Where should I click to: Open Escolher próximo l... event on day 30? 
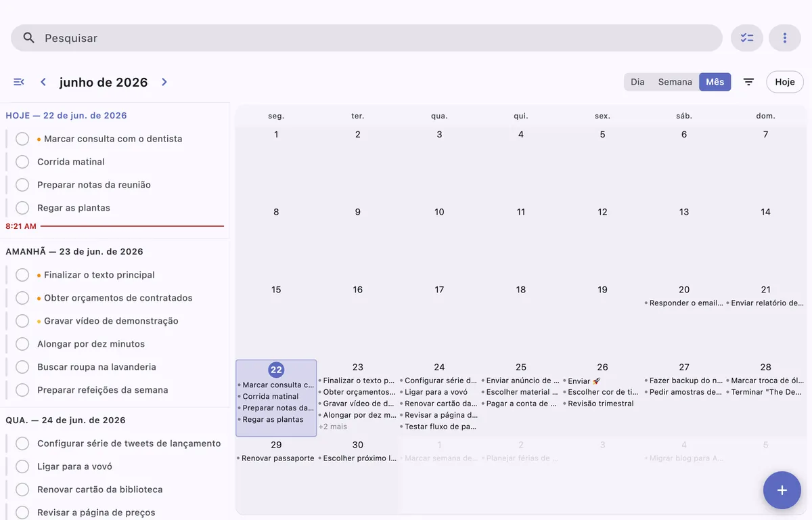pos(357,458)
